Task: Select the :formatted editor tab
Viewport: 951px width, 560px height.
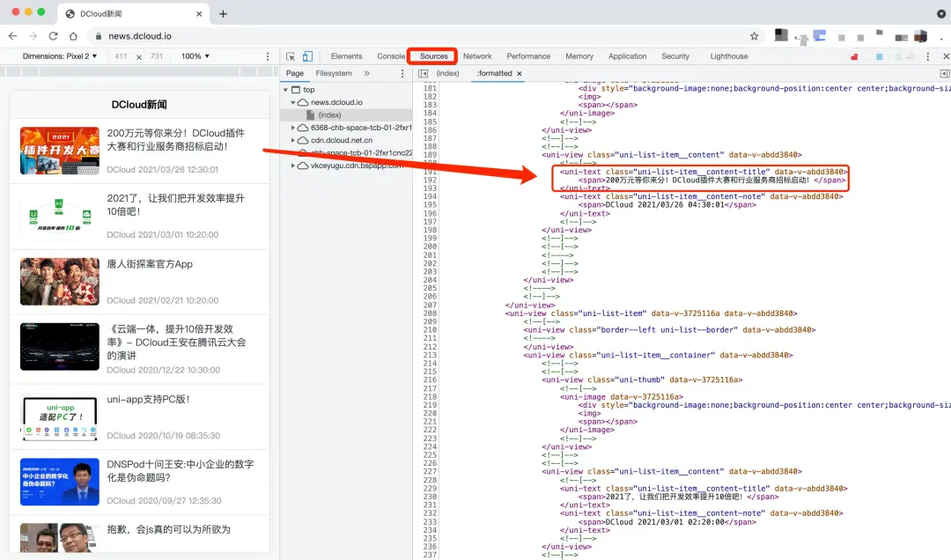Action: pos(494,73)
